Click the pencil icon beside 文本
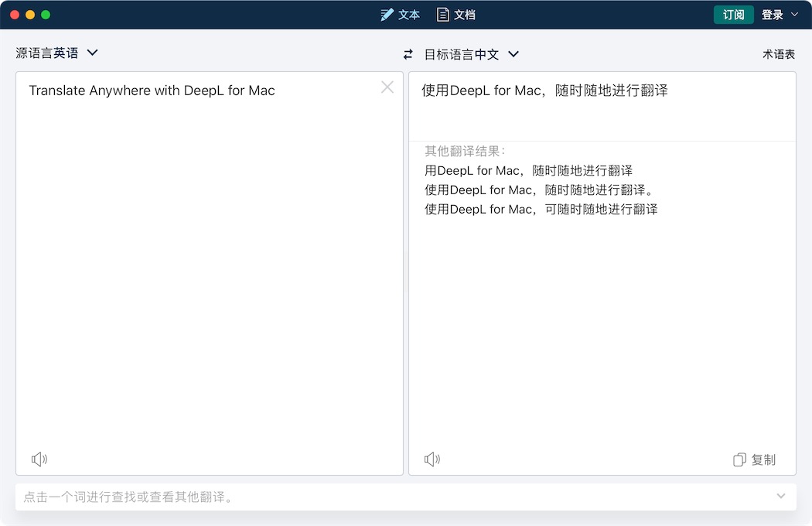 387,15
